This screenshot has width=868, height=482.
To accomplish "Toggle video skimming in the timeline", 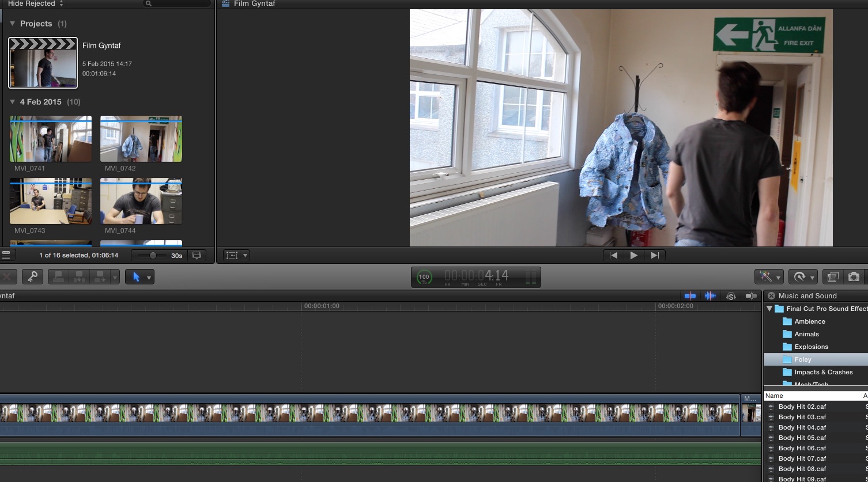I will point(690,296).
